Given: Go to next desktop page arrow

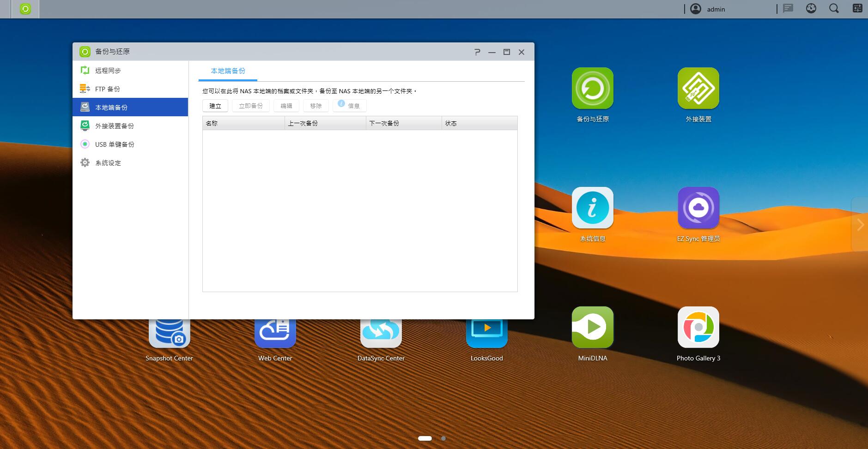Looking at the screenshot, I should (x=860, y=225).
